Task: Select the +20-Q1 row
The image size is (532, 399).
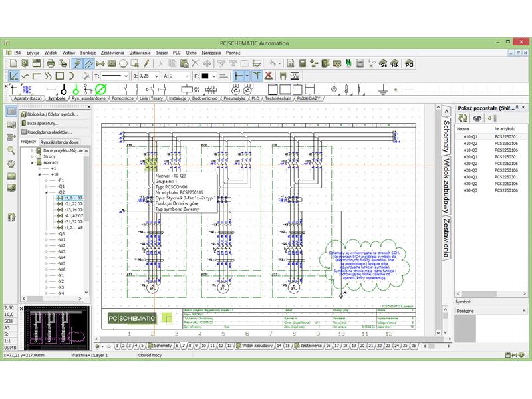Action: click(491, 157)
